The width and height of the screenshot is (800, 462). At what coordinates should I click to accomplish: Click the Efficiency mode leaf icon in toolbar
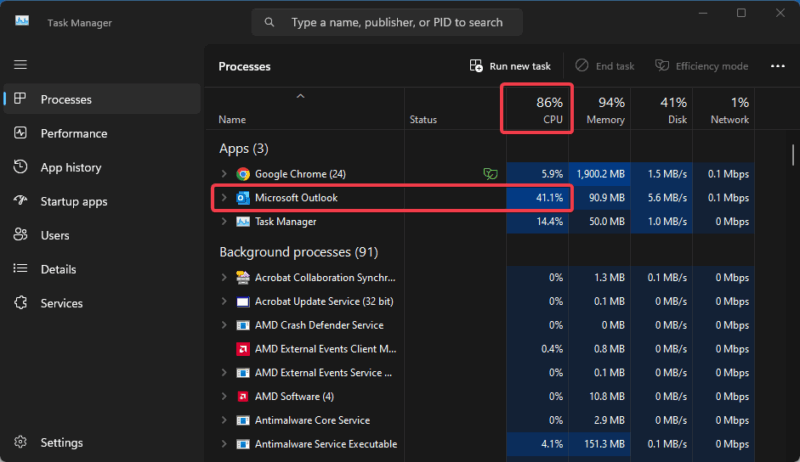[x=662, y=66]
